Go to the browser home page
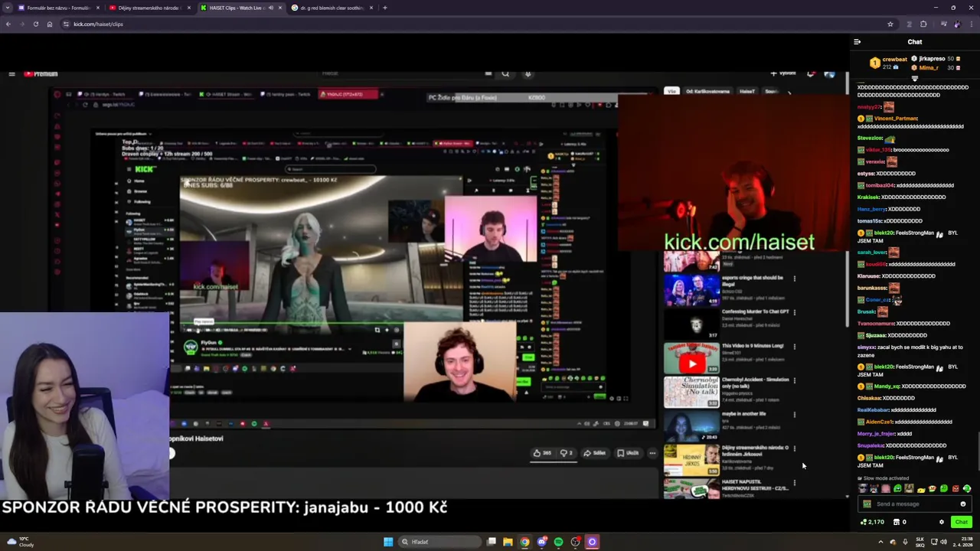980x551 pixels. [x=49, y=24]
